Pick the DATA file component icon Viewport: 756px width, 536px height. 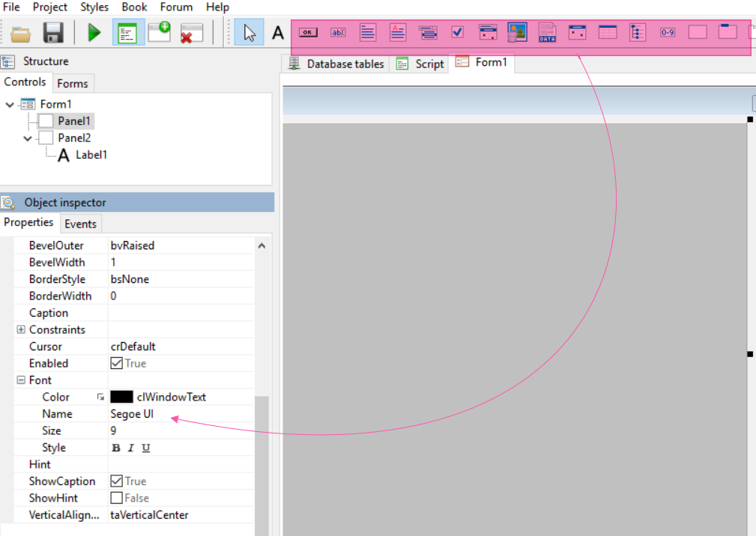tap(547, 32)
